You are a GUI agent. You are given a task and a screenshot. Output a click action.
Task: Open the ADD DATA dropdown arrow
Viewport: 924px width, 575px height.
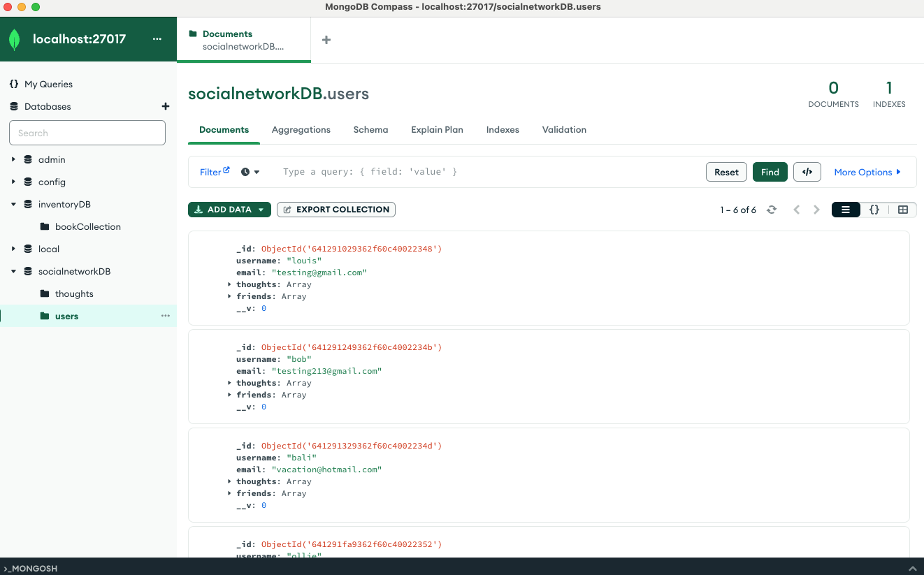[261, 209]
